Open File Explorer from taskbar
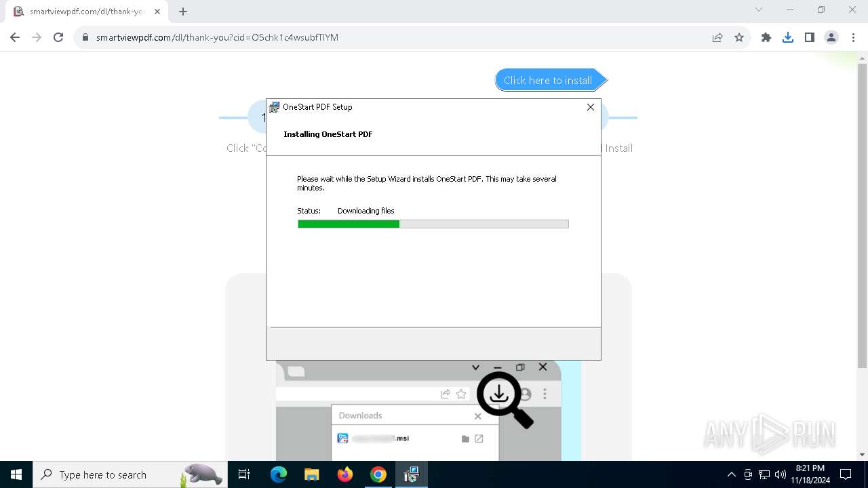 pos(311,474)
